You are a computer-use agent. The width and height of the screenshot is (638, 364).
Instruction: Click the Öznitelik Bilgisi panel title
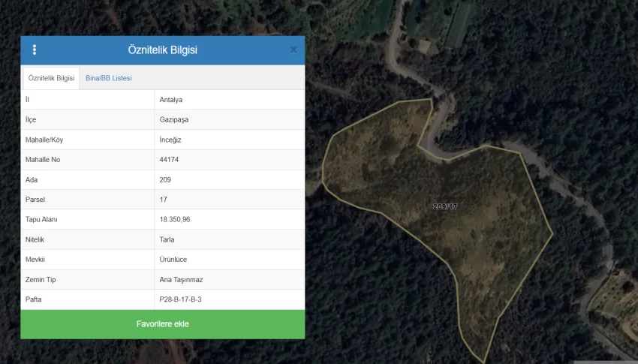point(163,50)
